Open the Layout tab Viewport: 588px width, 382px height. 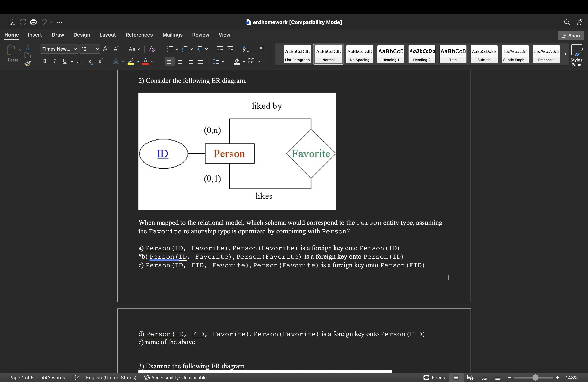(108, 35)
